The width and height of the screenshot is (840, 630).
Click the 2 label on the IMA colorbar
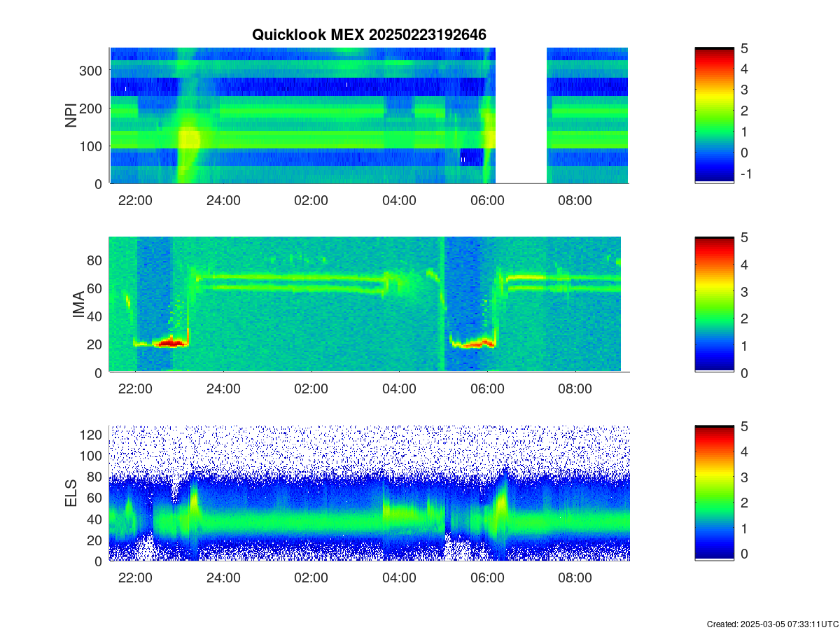pyautogui.click(x=745, y=318)
